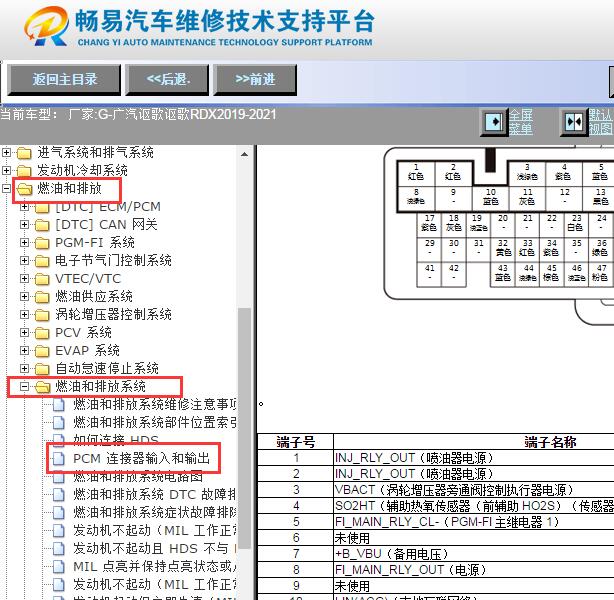Image resolution: width=614 pixels, height=600 pixels.
Task: Expand the PCV 系统 node
Action: 24,333
